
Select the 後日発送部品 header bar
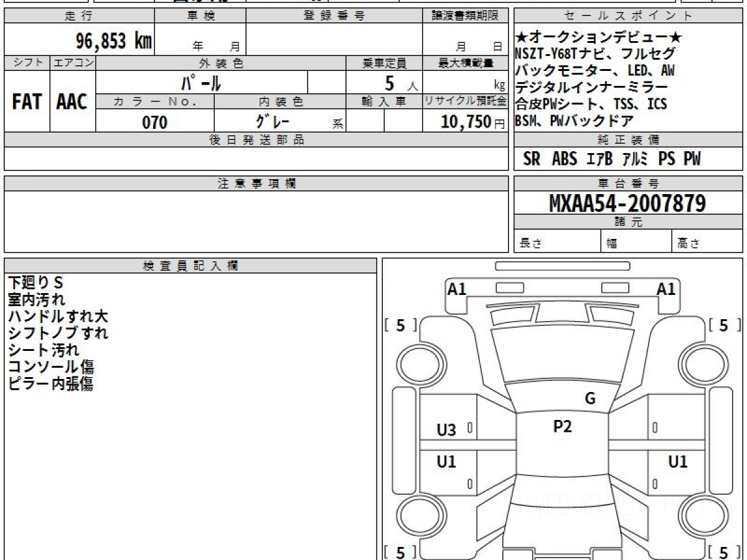tap(256, 140)
